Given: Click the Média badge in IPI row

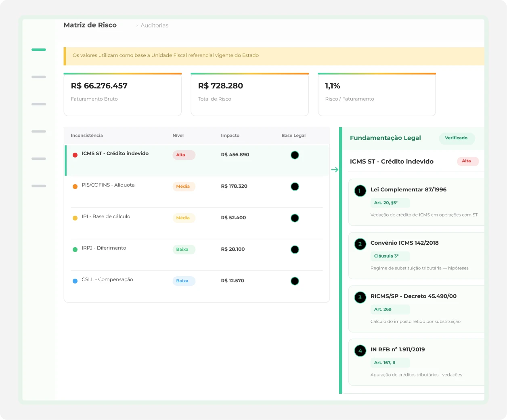Looking at the screenshot, I should coord(184,218).
